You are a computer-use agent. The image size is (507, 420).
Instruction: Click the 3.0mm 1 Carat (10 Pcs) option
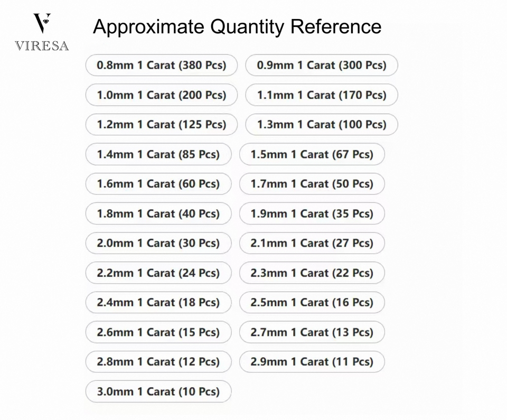[158, 391]
